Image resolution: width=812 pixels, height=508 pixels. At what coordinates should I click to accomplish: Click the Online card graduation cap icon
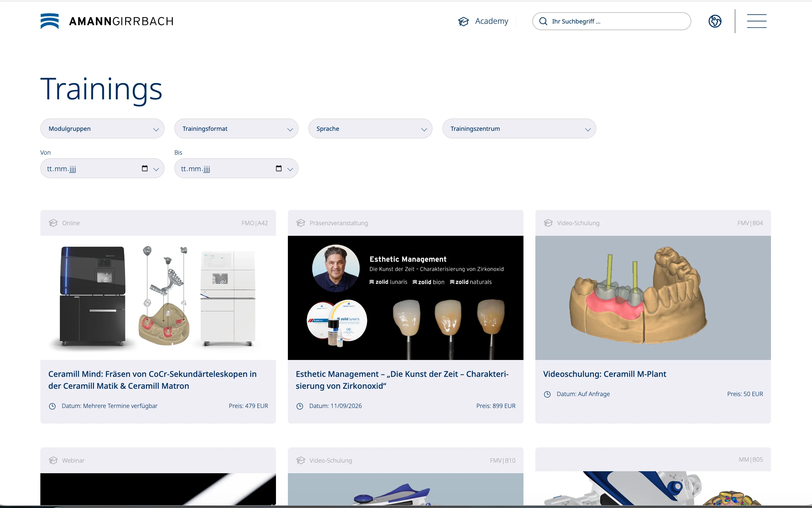pyautogui.click(x=53, y=223)
